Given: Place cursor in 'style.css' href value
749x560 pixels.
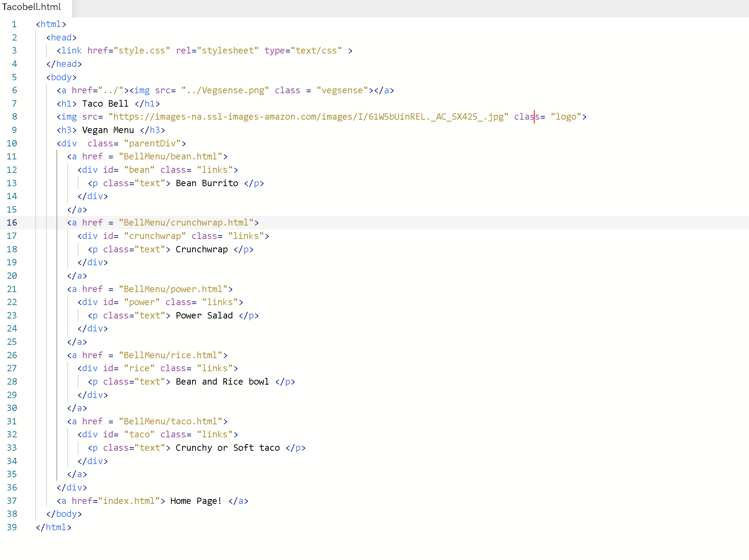Looking at the screenshot, I should (x=142, y=51).
